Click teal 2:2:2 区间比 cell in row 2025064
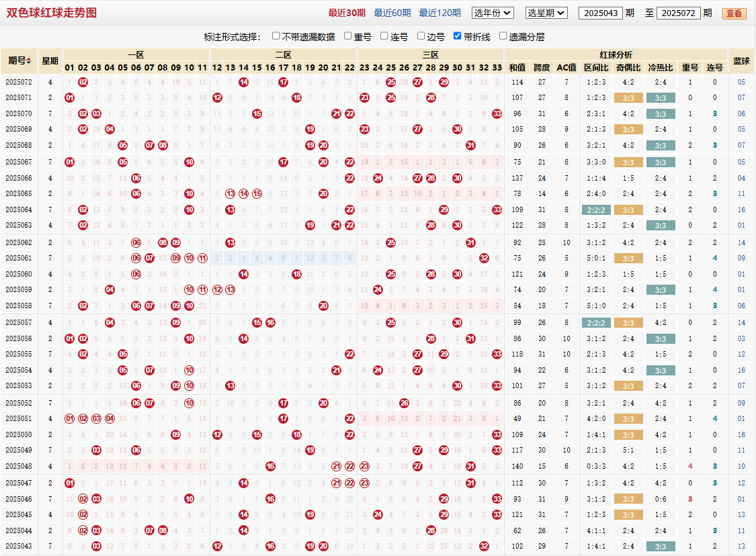The width and height of the screenshot is (756, 556). click(597, 210)
